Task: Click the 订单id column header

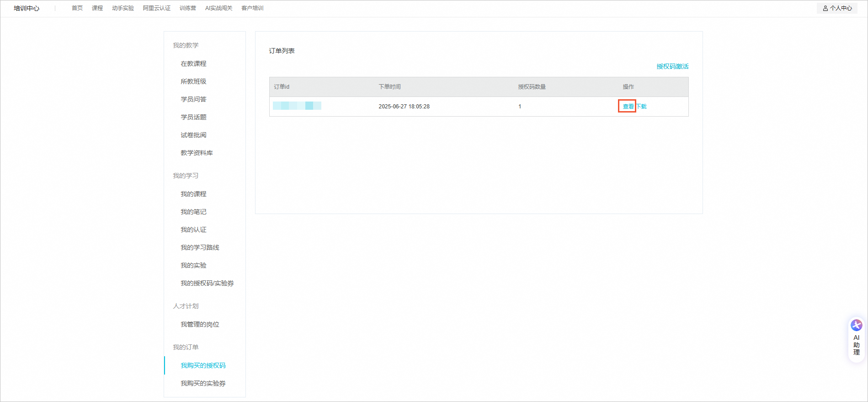Action: point(282,87)
